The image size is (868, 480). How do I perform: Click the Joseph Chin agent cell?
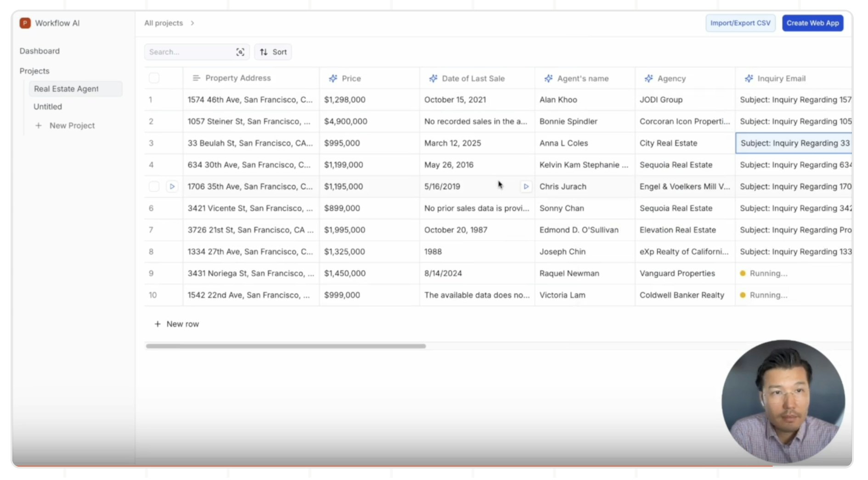(585, 251)
